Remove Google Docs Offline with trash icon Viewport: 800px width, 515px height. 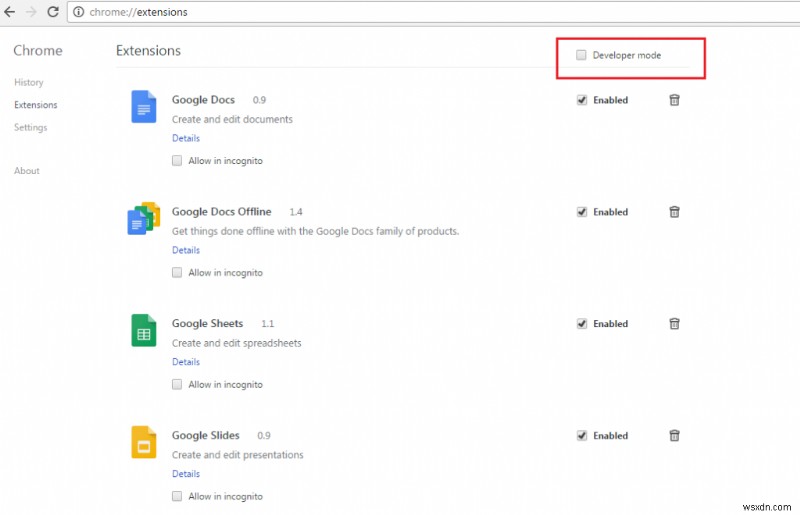pyautogui.click(x=674, y=212)
